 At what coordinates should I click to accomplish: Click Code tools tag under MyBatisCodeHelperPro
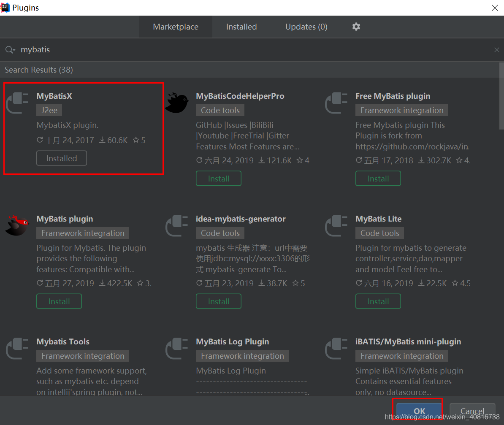pos(220,110)
